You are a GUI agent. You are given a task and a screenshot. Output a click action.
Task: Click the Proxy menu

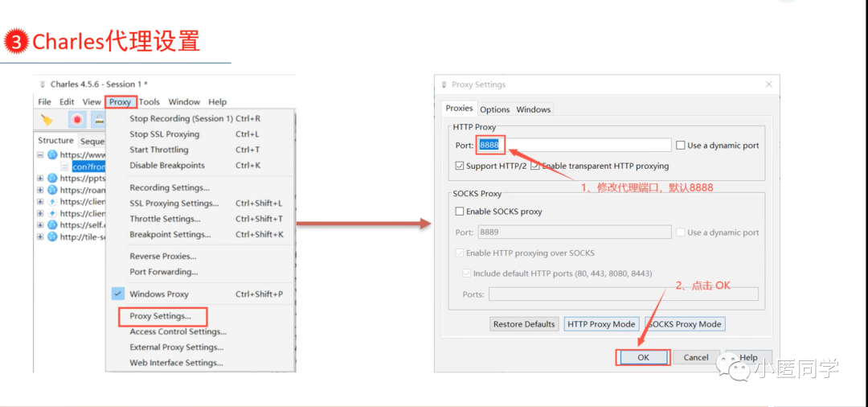pos(120,102)
